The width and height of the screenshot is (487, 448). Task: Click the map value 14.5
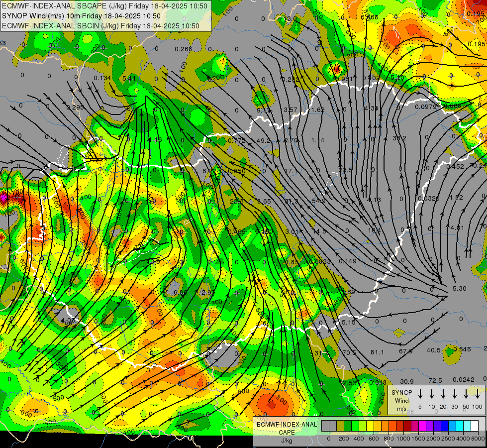tap(319, 231)
